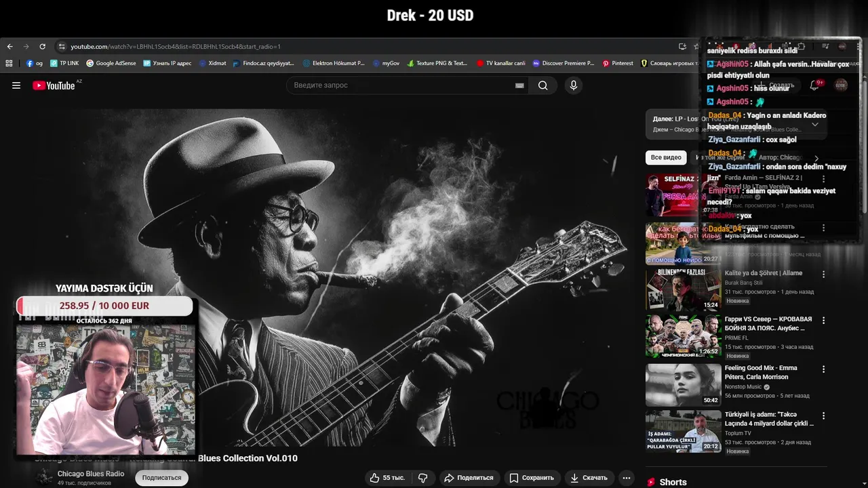Go back with browser back arrow

[9, 47]
